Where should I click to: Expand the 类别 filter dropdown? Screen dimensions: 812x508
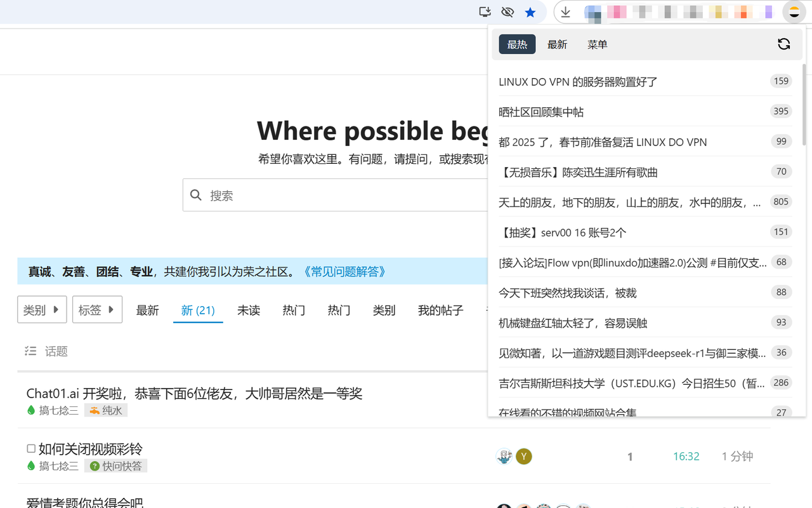click(x=42, y=309)
